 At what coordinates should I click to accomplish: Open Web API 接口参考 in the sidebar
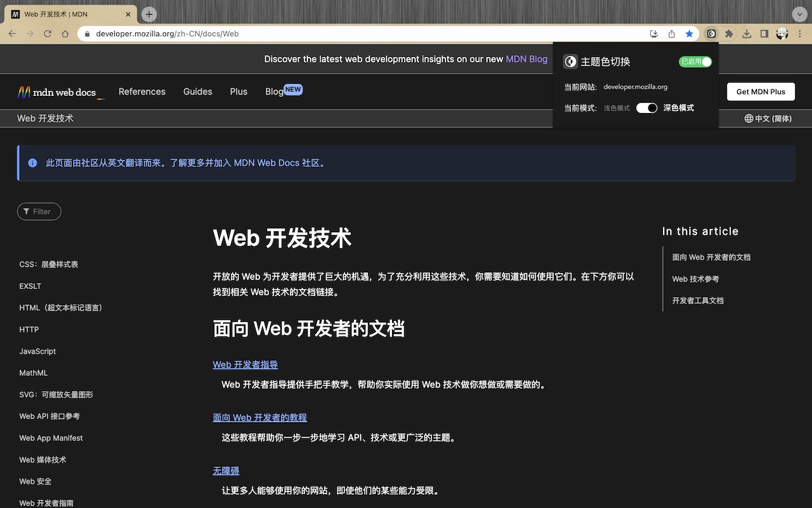pyautogui.click(x=49, y=417)
